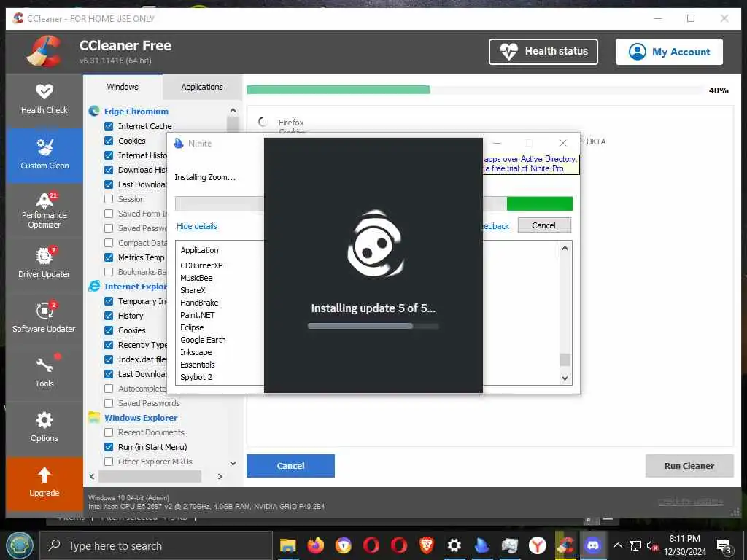Check Other Explorer MRUs
Viewport: 747px width, 560px height.
tap(109, 462)
